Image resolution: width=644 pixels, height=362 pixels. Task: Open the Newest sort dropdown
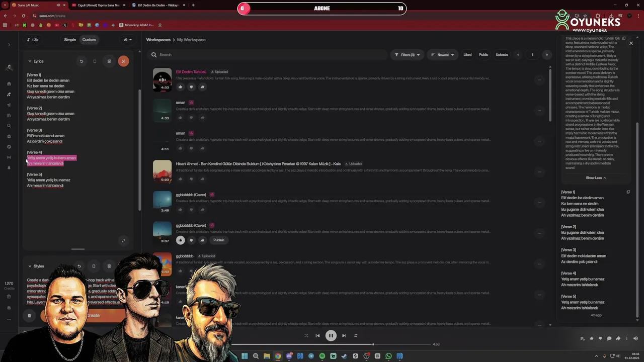coord(443,55)
